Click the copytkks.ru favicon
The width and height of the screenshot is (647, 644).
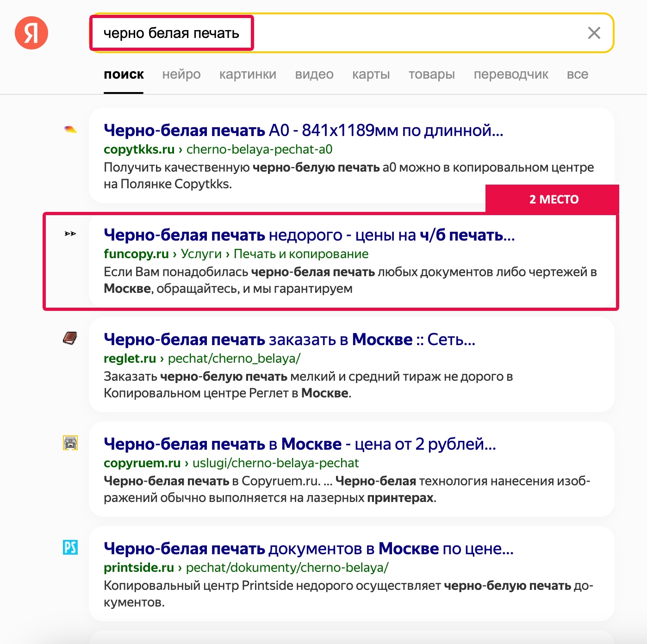click(70, 130)
